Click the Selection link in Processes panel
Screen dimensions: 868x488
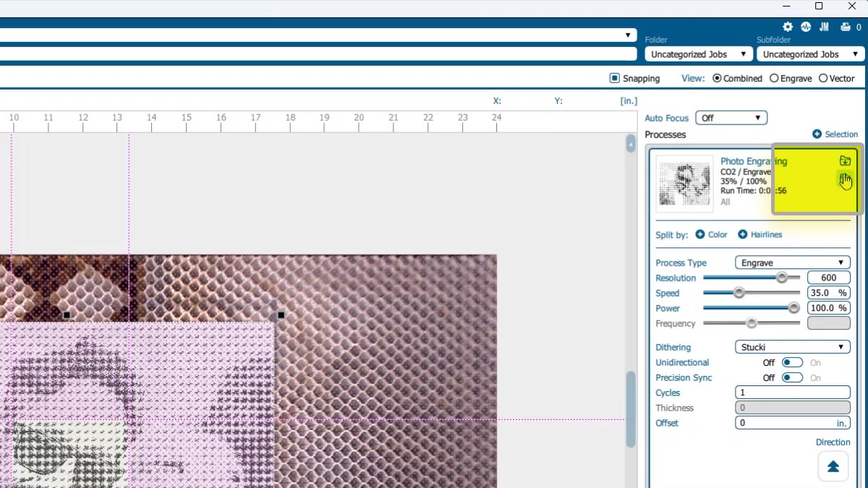click(x=841, y=134)
